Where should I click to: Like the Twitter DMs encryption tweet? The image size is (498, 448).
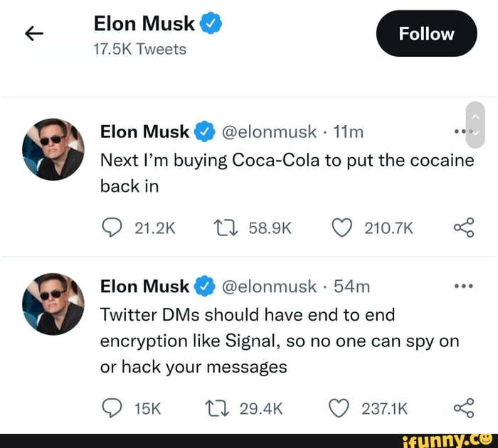(339, 408)
